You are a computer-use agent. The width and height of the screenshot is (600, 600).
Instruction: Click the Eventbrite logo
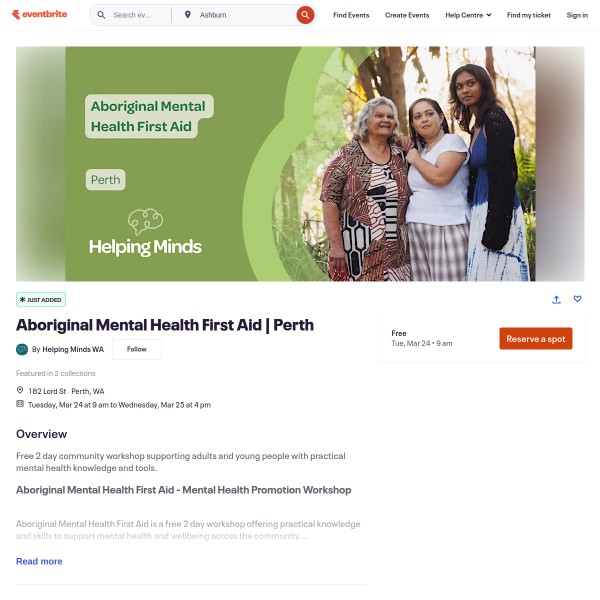(x=39, y=15)
